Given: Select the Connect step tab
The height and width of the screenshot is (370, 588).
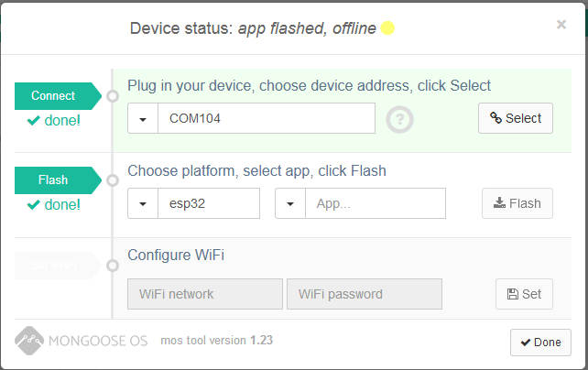Looking at the screenshot, I should pyautogui.click(x=54, y=95).
